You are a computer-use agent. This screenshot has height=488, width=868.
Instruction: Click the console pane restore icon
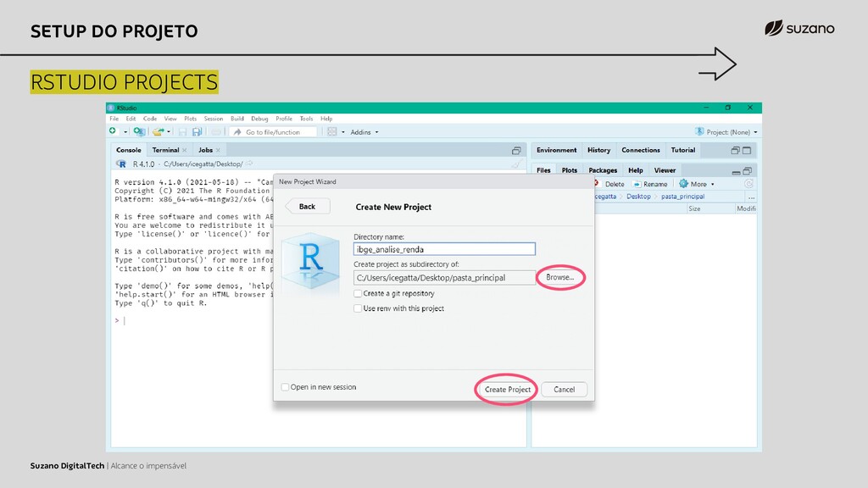(x=516, y=151)
